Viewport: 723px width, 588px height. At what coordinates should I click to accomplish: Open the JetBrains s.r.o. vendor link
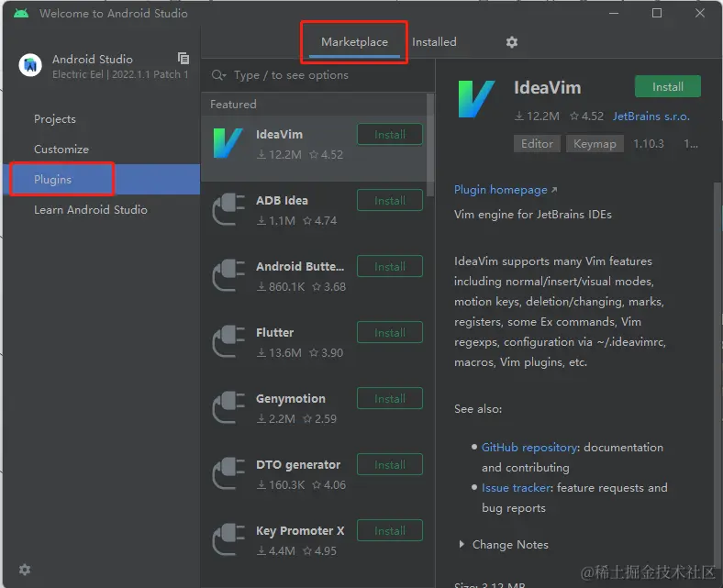click(x=651, y=116)
